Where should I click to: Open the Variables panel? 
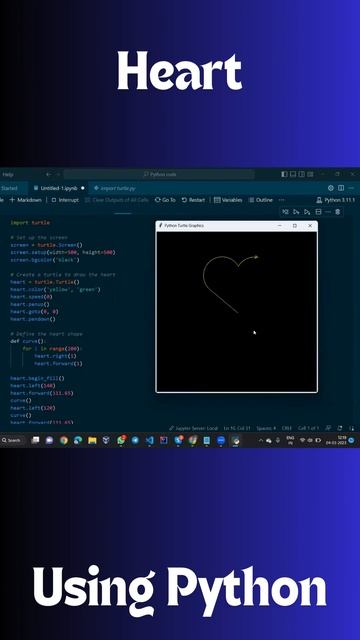point(228,200)
